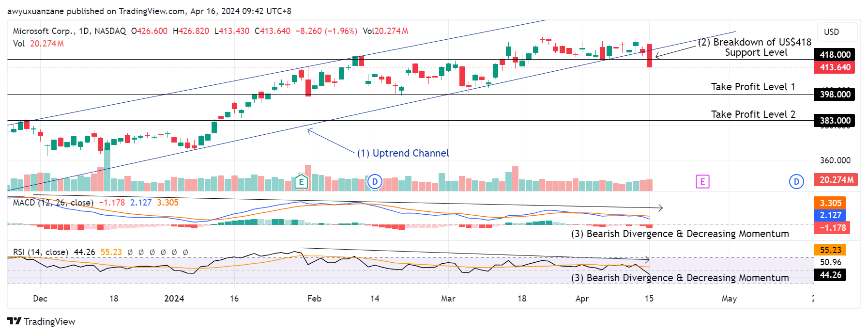This screenshot has width=868, height=334.
Task: Select the Bearish Divergence note in RSI pane
Action: tap(680, 278)
